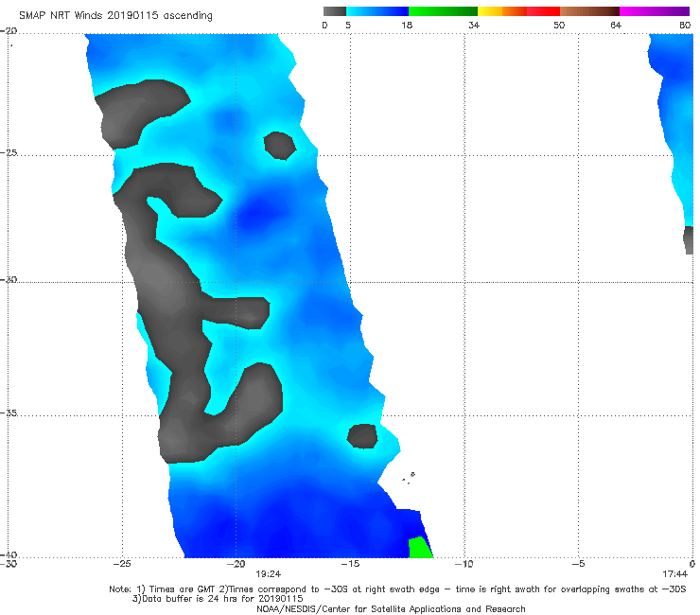Click the blue 5-18 colorbar segment

coord(377,11)
